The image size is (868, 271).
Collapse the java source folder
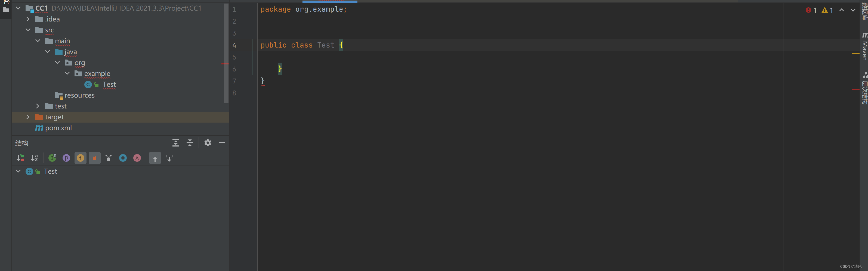[48, 51]
